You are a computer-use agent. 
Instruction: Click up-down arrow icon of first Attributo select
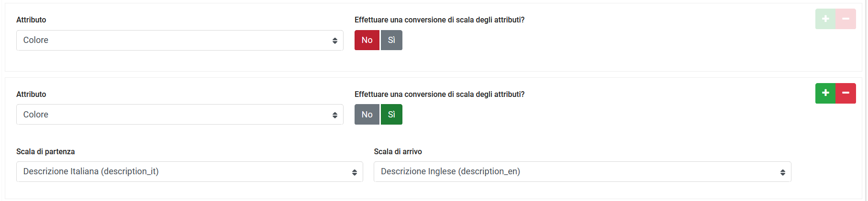tap(334, 41)
